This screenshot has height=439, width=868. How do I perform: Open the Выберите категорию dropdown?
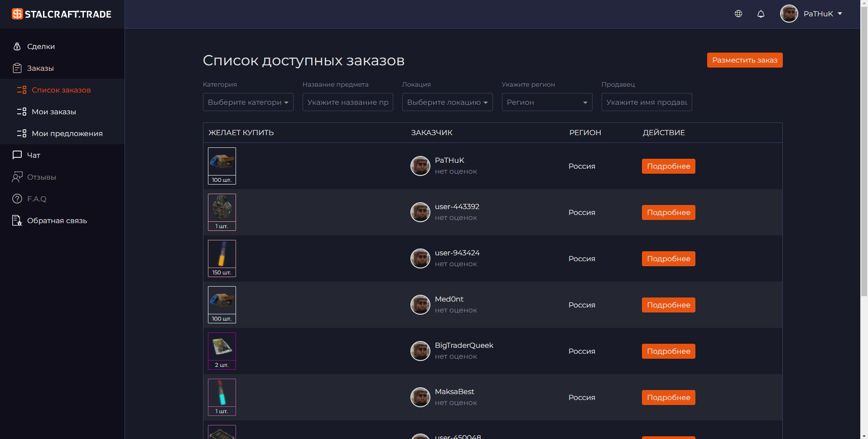point(248,102)
